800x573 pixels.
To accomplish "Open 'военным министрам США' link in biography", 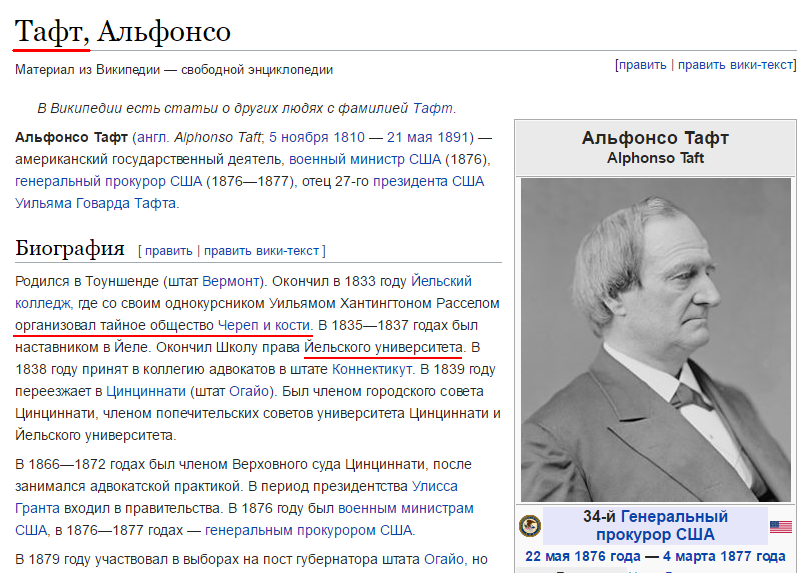I will pyautogui.click(x=406, y=508).
